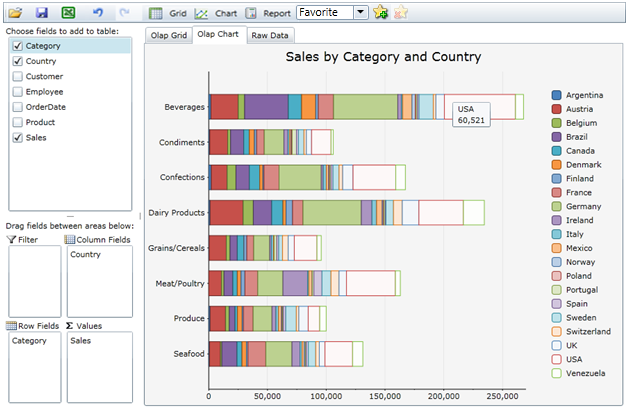This screenshot has width=627, height=410.
Task: Click the Redo arrow icon
Action: (124, 13)
